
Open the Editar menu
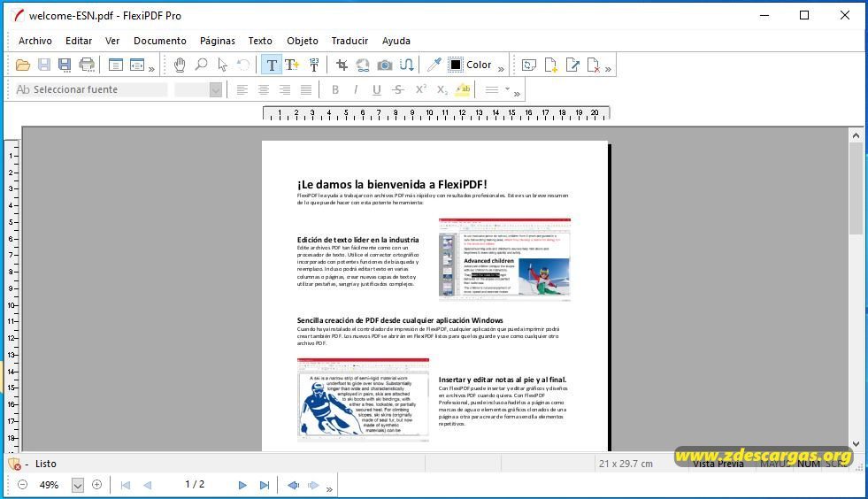pos(79,41)
